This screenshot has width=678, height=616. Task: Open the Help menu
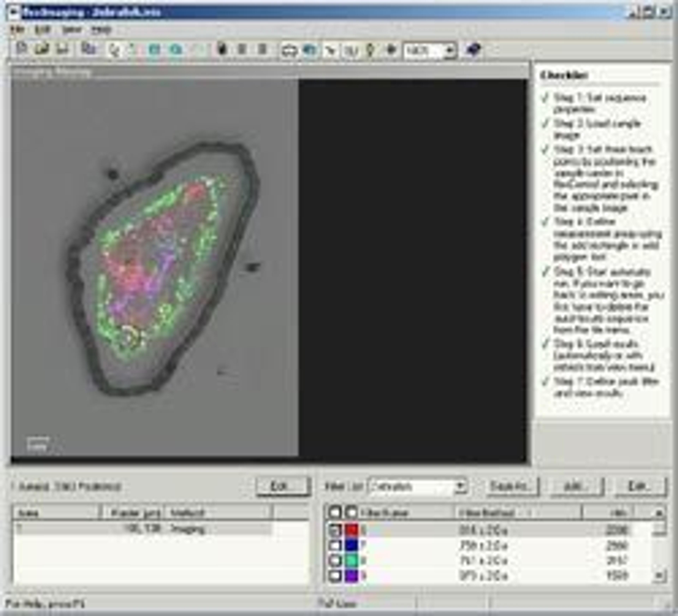[101, 30]
